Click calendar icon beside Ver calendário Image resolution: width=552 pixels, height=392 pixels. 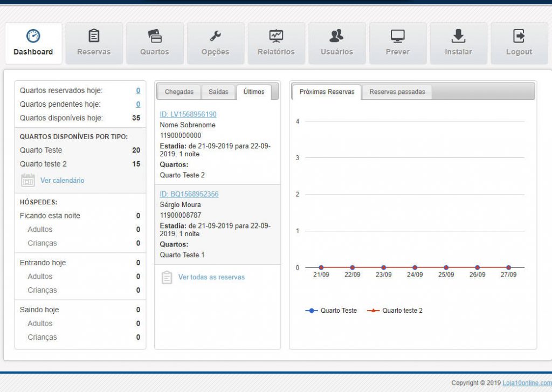click(28, 181)
